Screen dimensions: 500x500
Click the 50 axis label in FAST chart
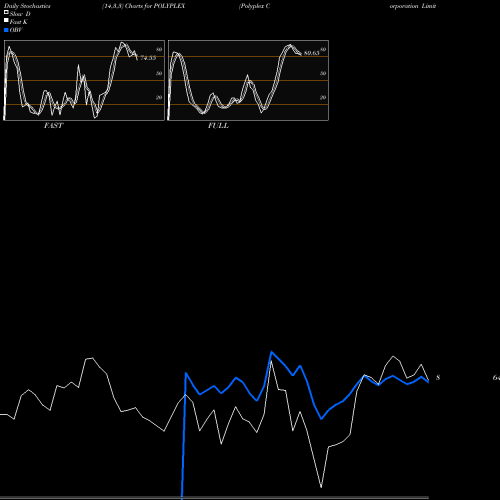(x=159, y=73)
